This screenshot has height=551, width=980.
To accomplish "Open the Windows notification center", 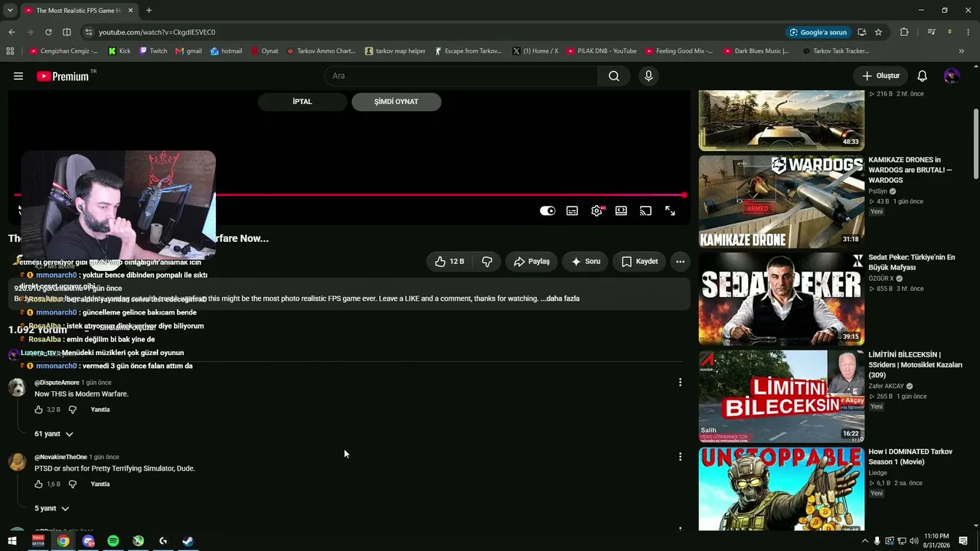I will coord(963,541).
